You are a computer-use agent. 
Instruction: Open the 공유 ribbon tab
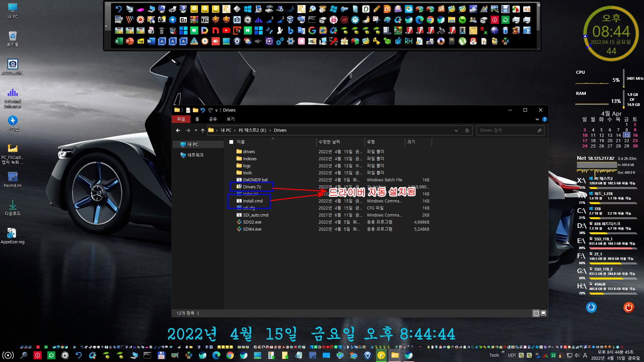(213, 119)
